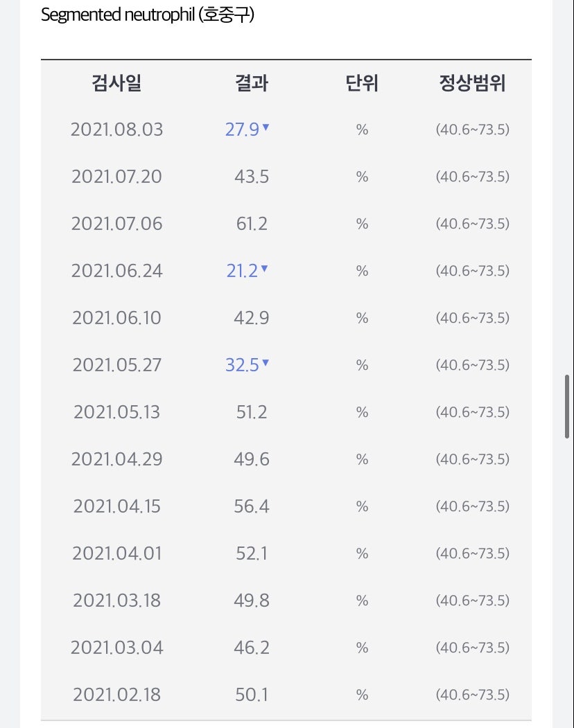Click the 32.5 flagged result value

[242, 366]
